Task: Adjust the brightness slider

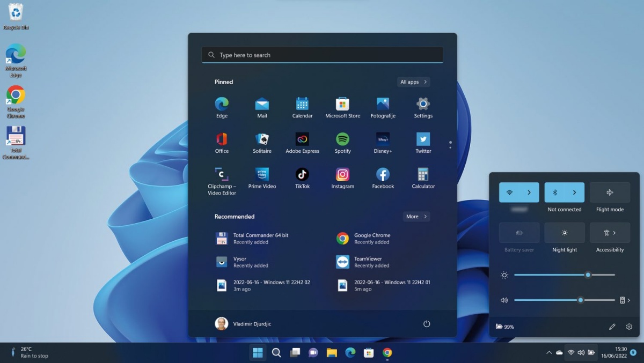Action: click(x=565, y=275)
